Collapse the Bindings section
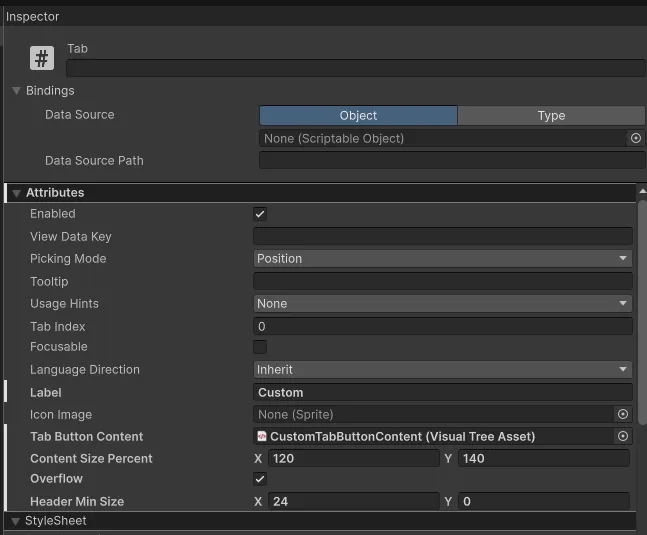647x535 pixels. tap(16, 91)
